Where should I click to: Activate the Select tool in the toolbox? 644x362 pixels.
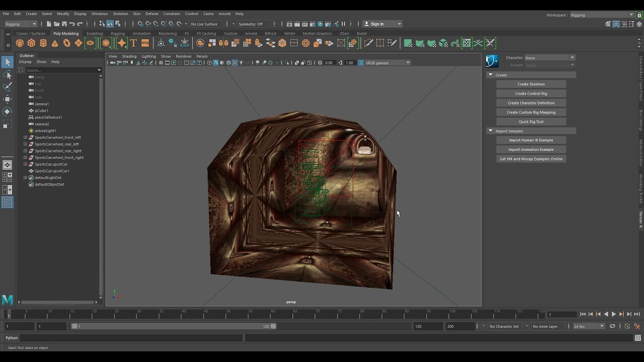[7, 61]
